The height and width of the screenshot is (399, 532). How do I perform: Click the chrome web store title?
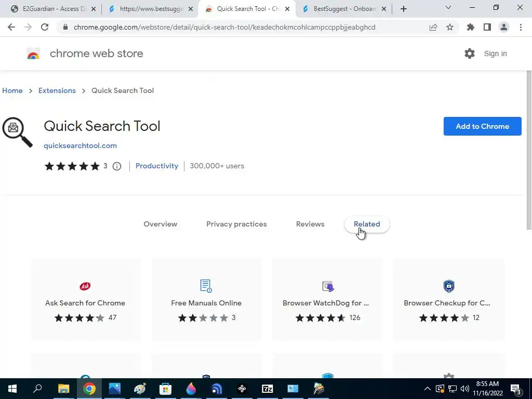click(x=96, y=54)
